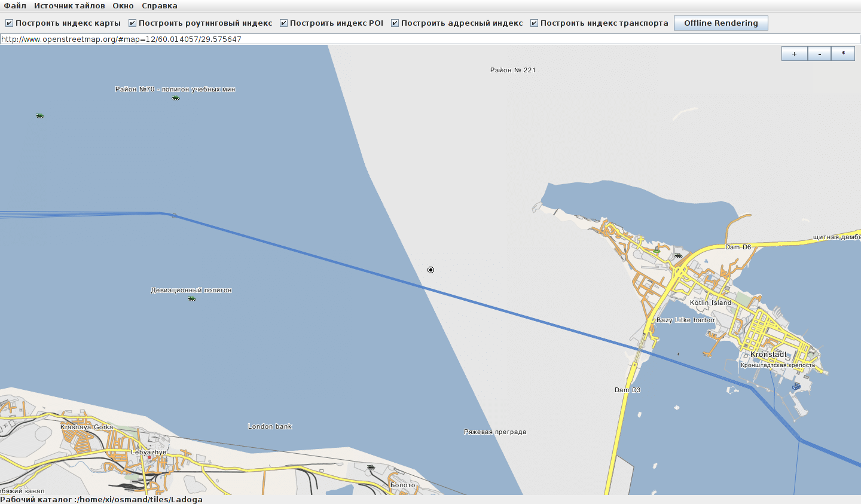Image resolution: width=861 pixels, height=504 pixels.
Task: Click the asterisk map button
Action: [843, 54]
